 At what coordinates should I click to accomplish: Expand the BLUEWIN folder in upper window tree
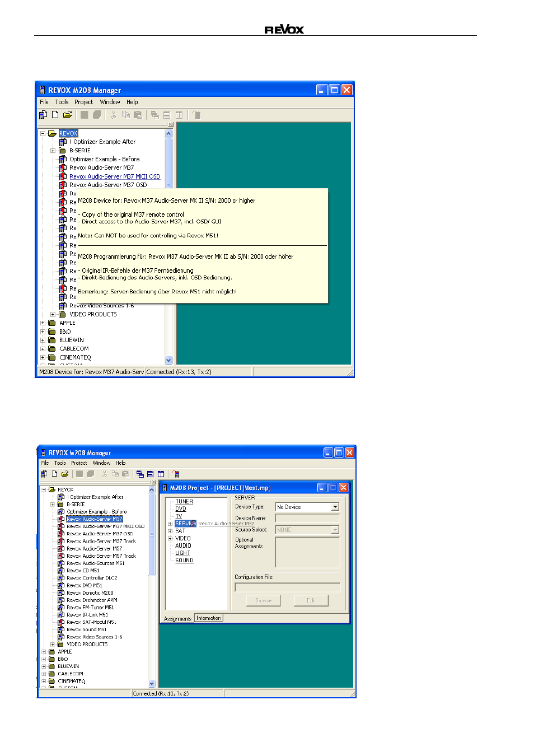click(x=43, y=340)
